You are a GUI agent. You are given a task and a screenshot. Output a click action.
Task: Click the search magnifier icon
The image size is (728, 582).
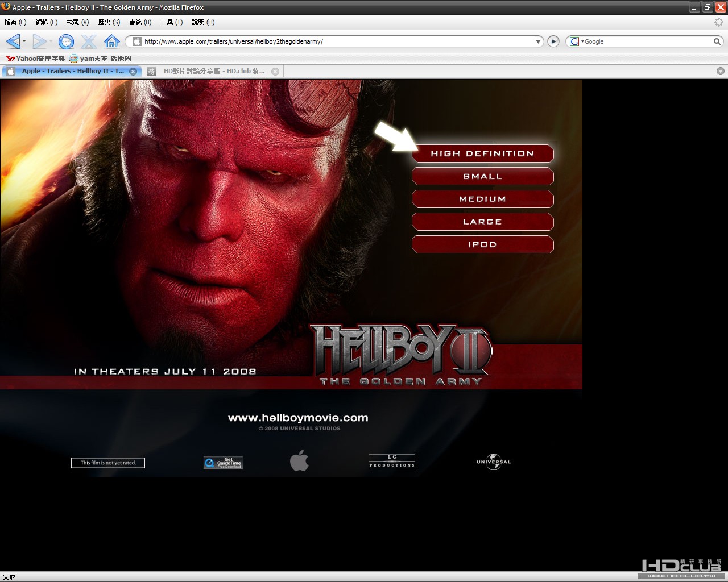pos(717,41)
